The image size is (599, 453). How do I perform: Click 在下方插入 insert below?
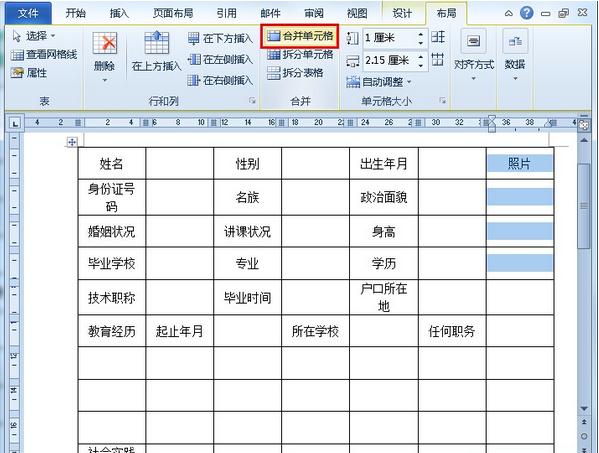pos(220,38)
